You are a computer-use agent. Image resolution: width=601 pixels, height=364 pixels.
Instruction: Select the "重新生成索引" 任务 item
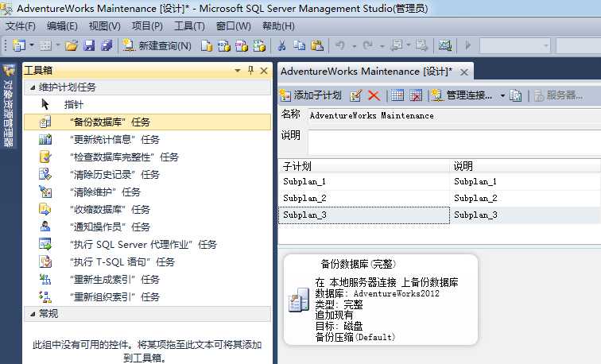(147, 280)
